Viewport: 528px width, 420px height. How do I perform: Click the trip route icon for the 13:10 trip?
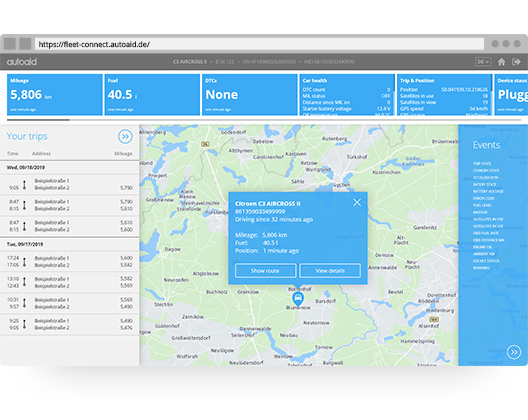24,282
